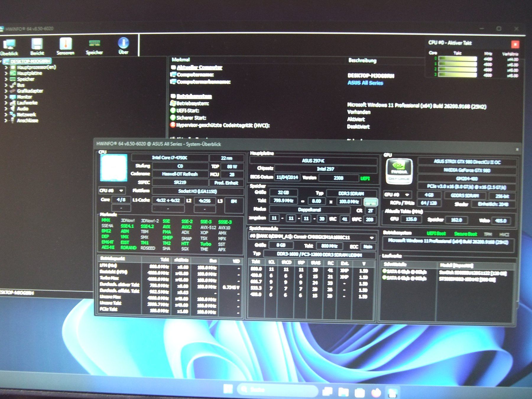Screen dimensions: 532x399
Task: Click the Aktueller Computer heading link
Action: tap(199, 67)
